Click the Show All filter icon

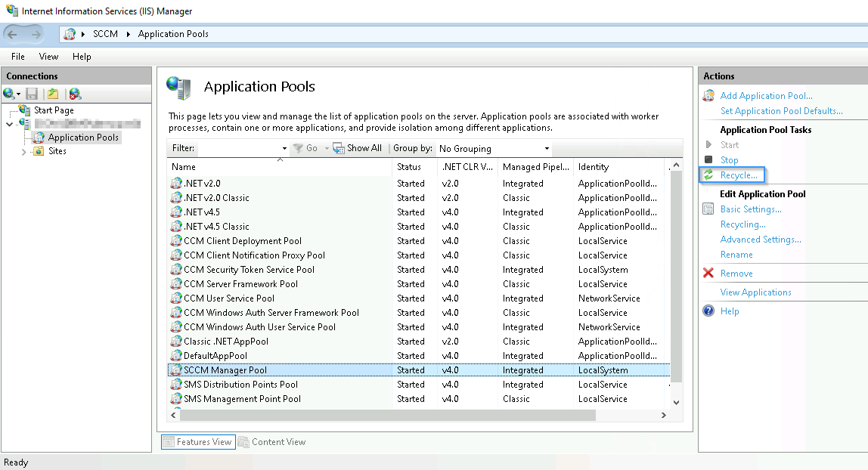[339, 149]
